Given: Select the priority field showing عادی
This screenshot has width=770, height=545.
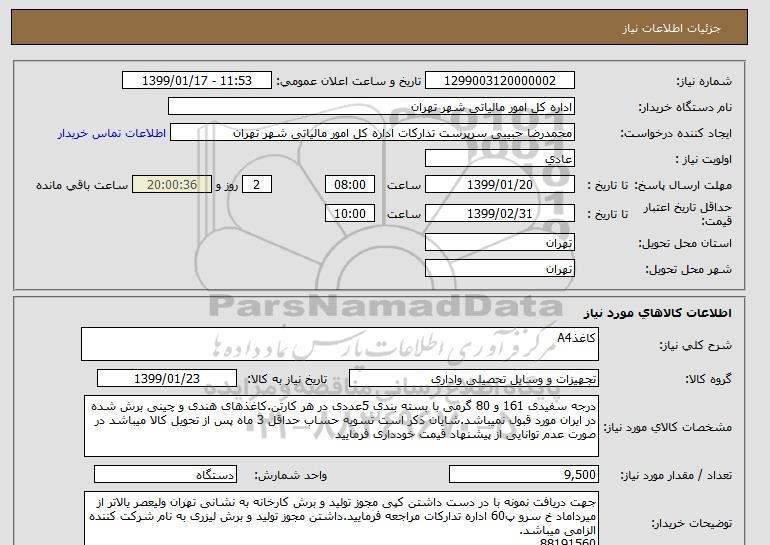Looking at the screenshot, I should (x=500, y=159).
